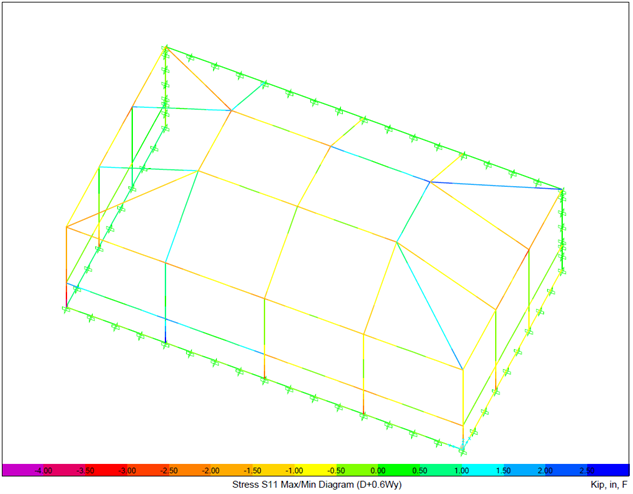
Task: Select the -3.00 legend value
Action: (x=127, y=471)
